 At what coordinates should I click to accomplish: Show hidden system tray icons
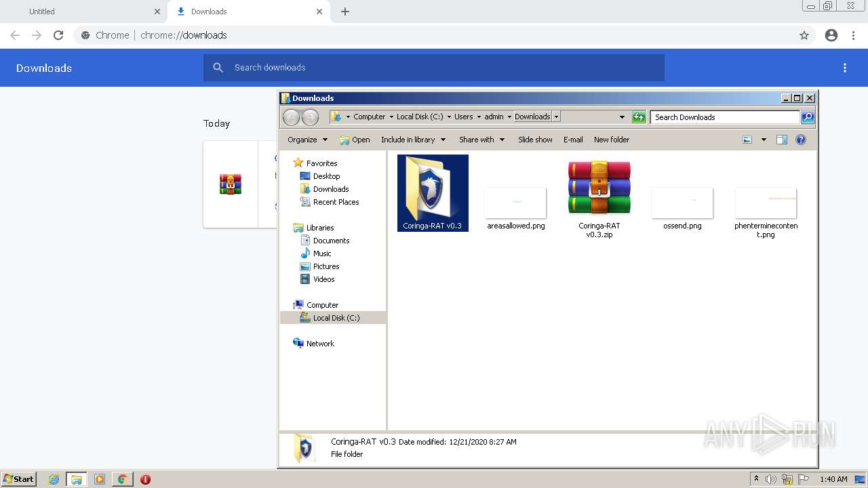click(757, 479)
